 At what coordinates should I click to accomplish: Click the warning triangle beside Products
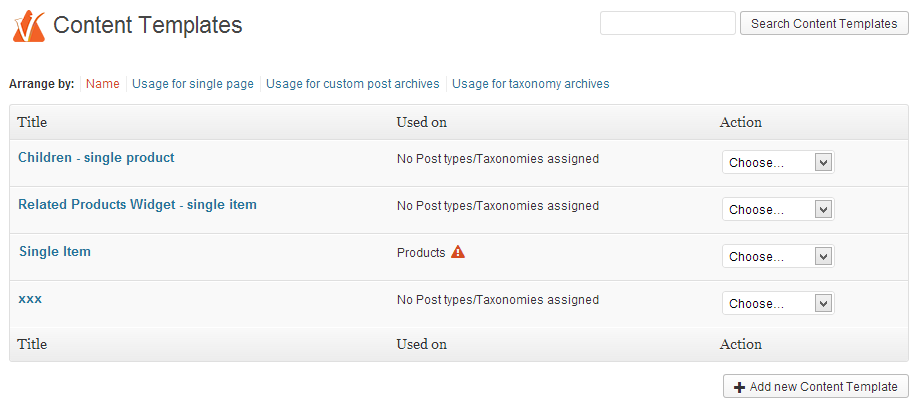[x=458, y=252]
